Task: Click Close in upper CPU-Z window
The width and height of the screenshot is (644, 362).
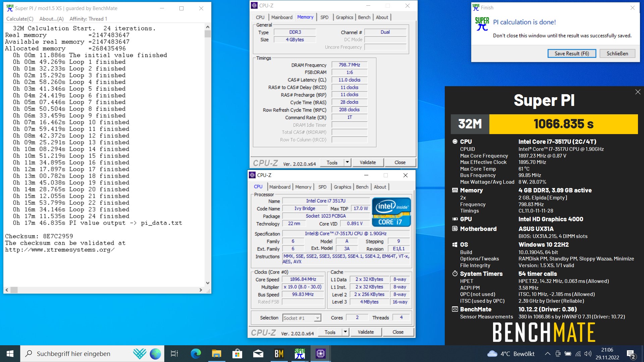Action: coord(400,163)
